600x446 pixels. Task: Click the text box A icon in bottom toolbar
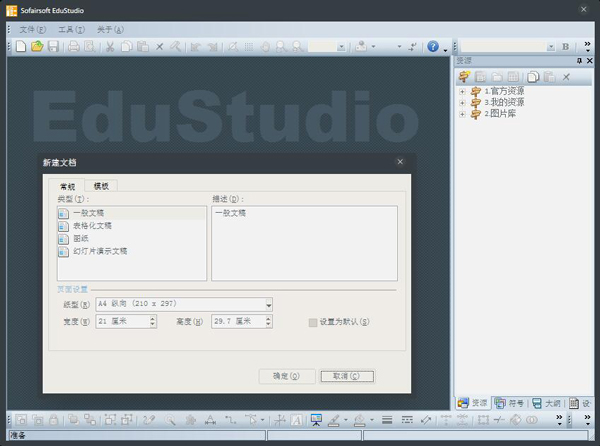(x=297, y=420)
